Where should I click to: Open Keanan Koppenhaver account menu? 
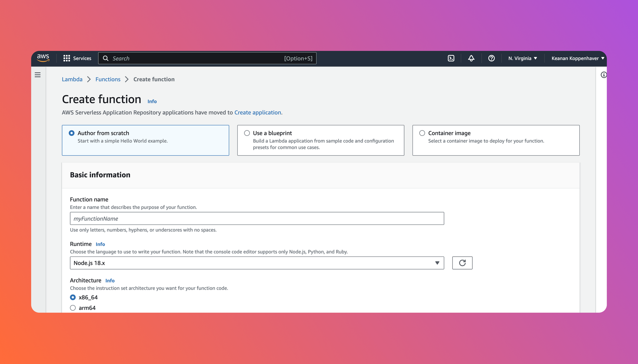[x=578, y=58]
